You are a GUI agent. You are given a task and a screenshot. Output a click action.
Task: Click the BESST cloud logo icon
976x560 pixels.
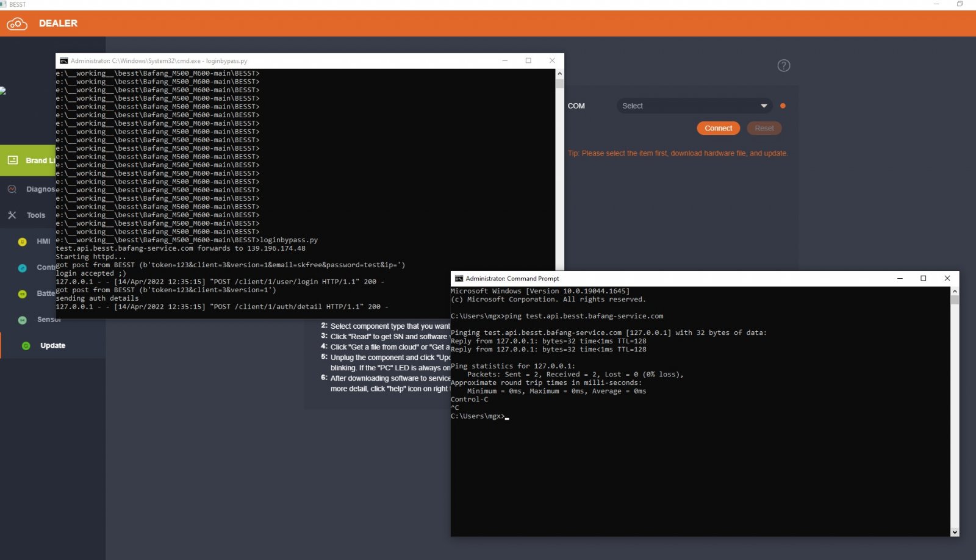(17, 24)
